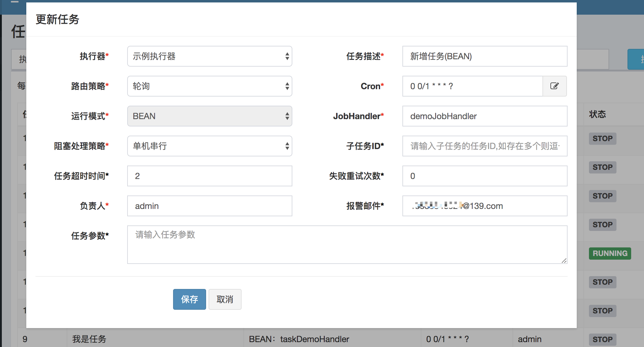Open the 执行器 dropdown showing 示例执行器
This screenshot has width=644, height=347.
pos(209,56)
